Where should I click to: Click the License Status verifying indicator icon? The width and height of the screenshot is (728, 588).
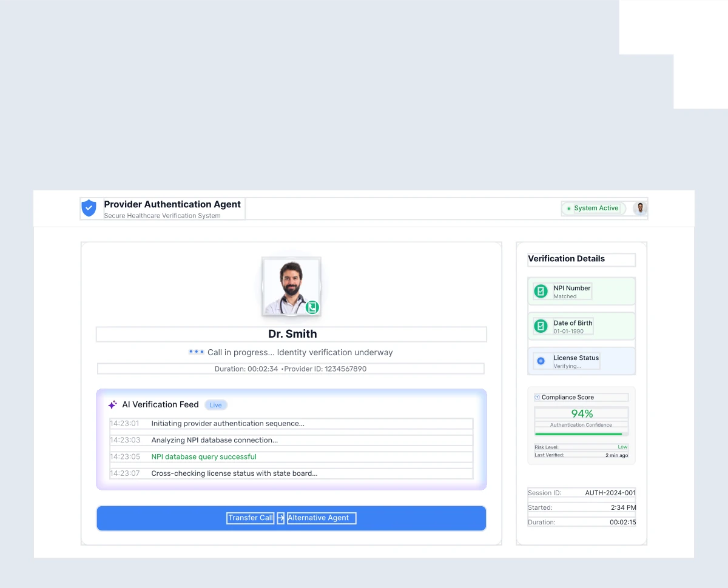click(541, 360)
